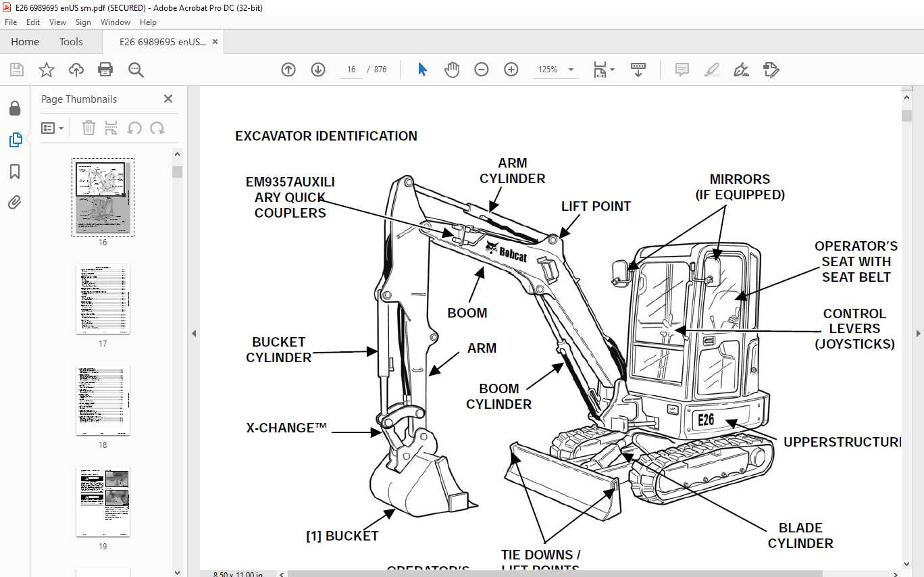Viewport: 924px width, 577px height.
Task: Click the "LIFT POINT" label in document
Action: (596, 206)
